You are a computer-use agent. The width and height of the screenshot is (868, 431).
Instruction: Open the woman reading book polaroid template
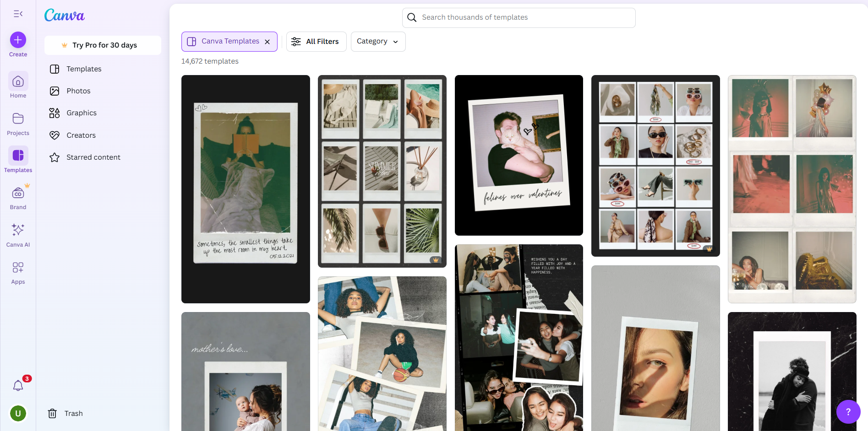[246, 189]
